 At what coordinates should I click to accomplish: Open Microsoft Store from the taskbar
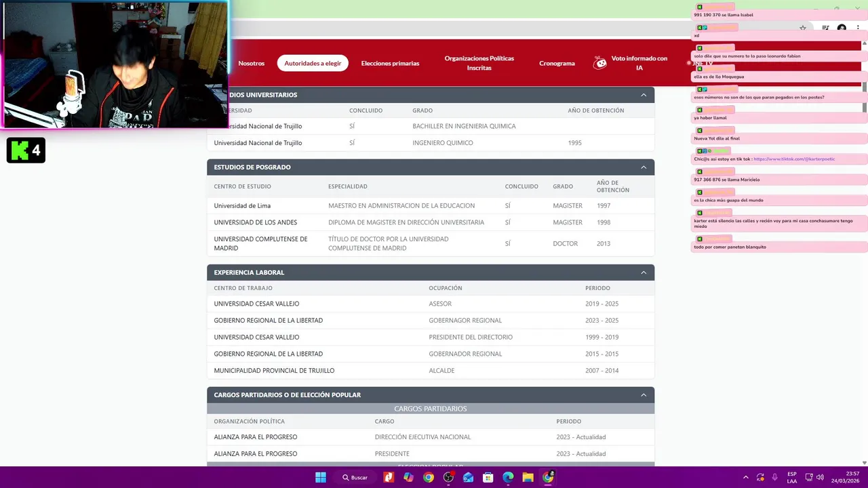[488, 477]
